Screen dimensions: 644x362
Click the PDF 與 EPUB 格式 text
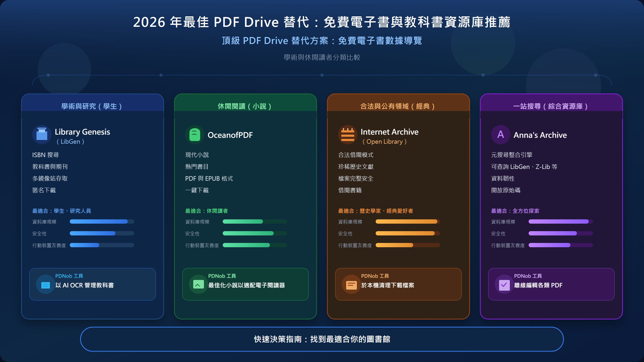[209, 179]
